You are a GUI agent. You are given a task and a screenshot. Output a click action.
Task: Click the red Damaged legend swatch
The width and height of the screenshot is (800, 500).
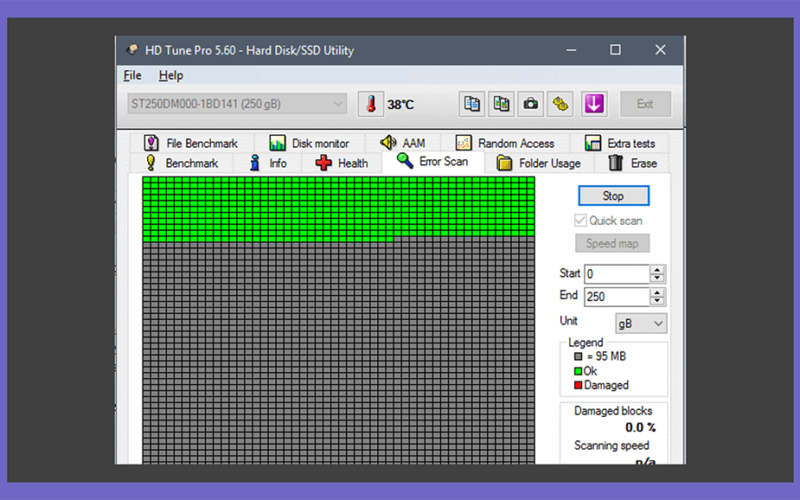[x=578, y=385]
